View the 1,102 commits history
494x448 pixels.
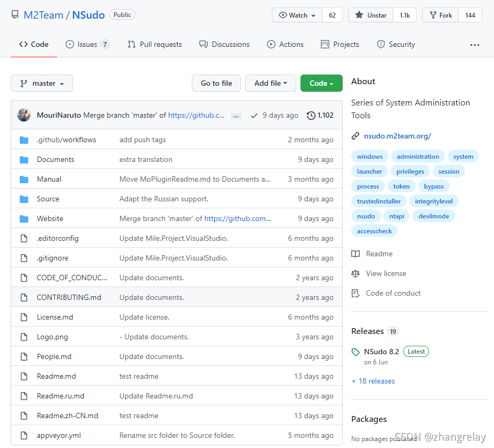[320, 116]
